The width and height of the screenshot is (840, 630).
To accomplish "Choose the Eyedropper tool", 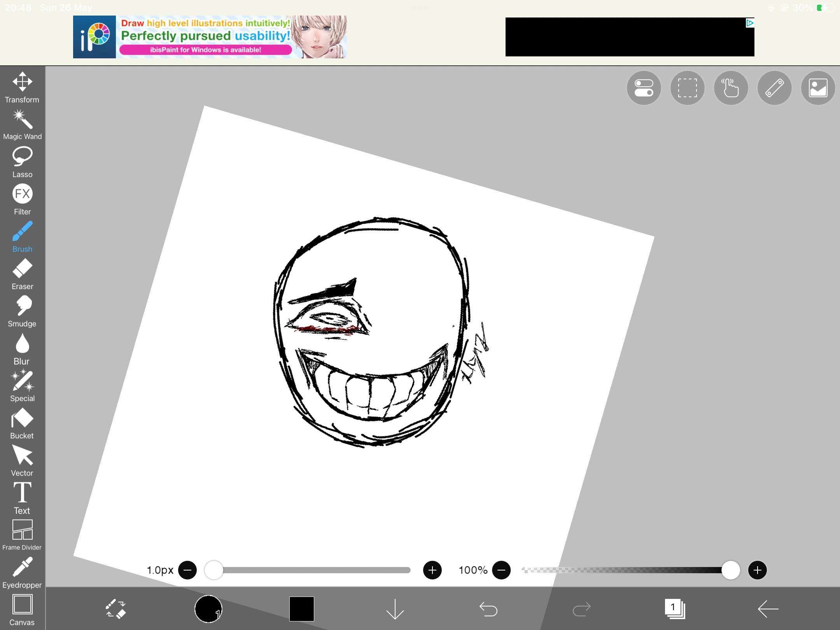I will (22, 572).
